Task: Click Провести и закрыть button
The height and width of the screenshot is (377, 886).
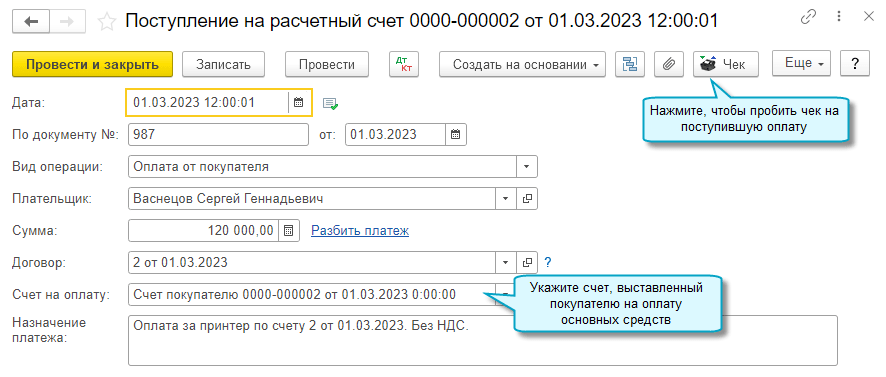Action: coord(92,64)
